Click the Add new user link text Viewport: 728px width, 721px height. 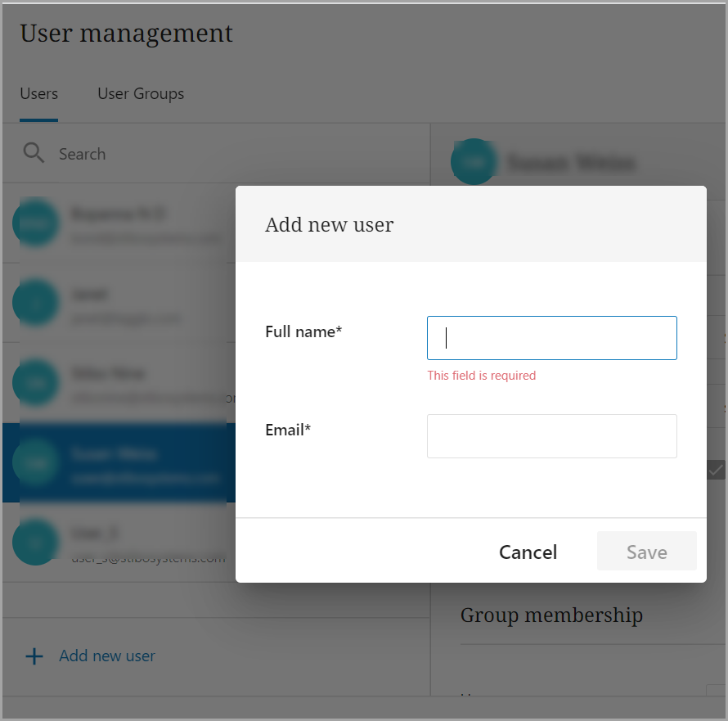(107, 656)
